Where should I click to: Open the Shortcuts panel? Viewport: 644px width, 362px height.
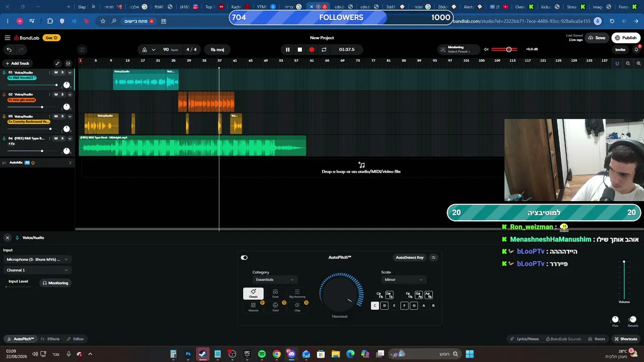click(626, 339)
